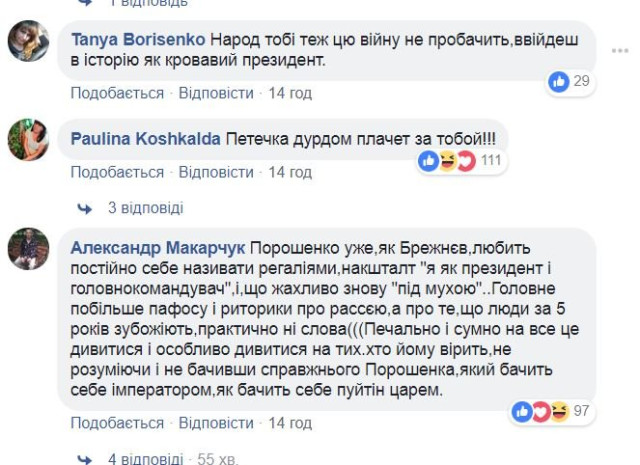Reply to Tanya Borisenko's comment (Відповісти)
The width and height of the screenshot is (640, 465).
[216, 93]
